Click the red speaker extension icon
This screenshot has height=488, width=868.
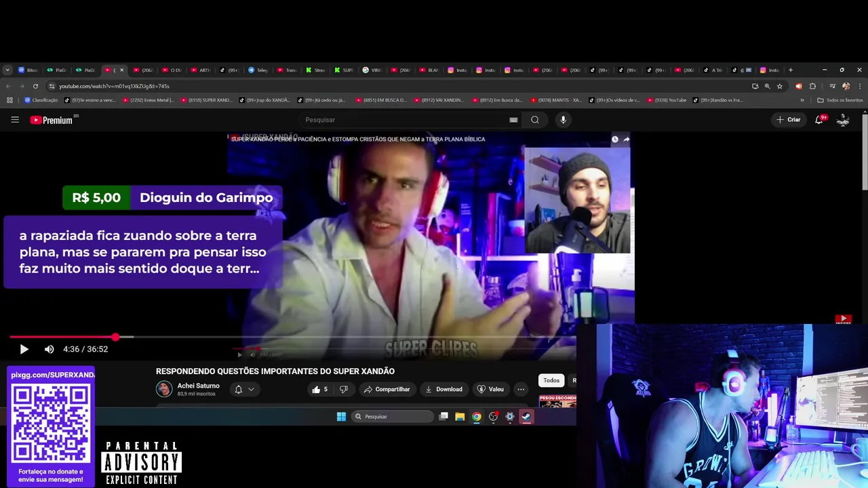point(798,86)
